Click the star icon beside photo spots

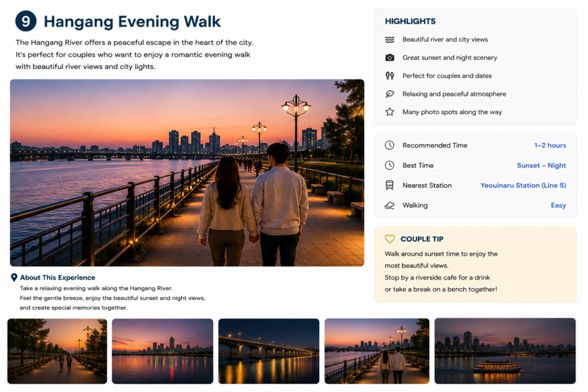(390, 112)
